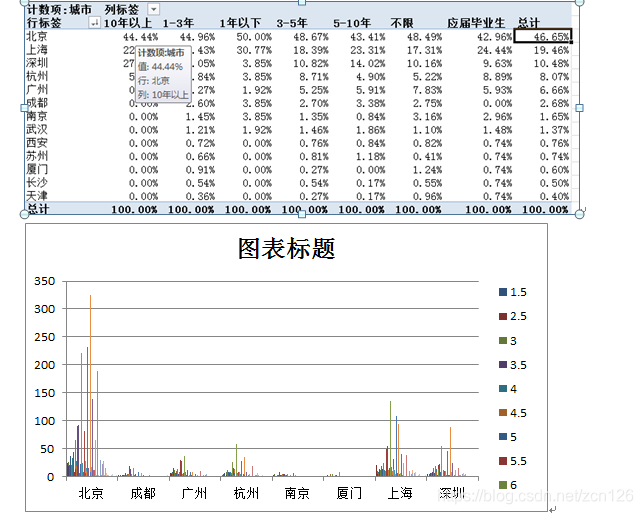Viewport: 643px width, 514px height.
Task: Select the 西安 row label
Action: [x=37, y=143]
